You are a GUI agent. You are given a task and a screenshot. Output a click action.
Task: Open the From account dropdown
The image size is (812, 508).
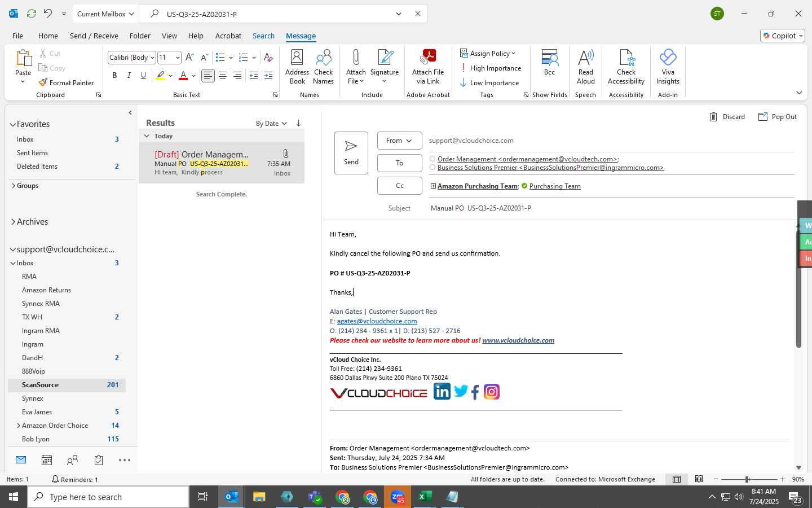pyautogui.click(x=399, y=141)
